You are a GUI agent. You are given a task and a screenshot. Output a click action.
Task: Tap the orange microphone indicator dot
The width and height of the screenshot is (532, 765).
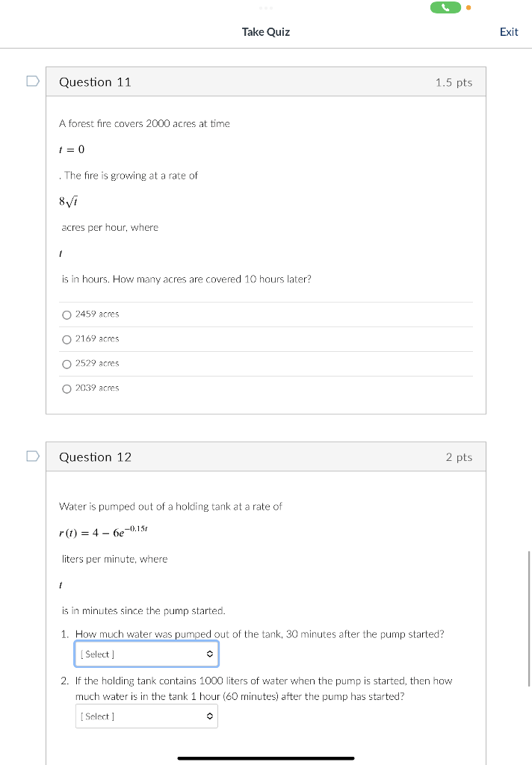tap(468, 7)
